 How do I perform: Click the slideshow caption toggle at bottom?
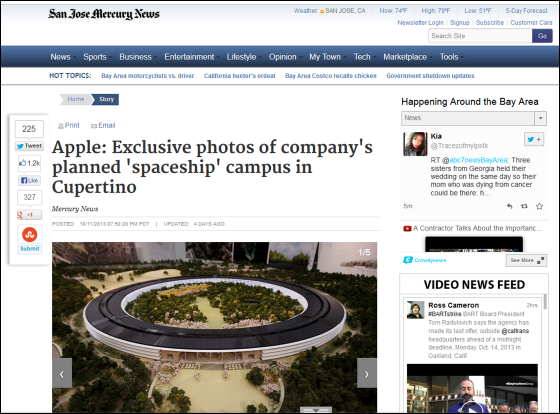coord(316,410)
